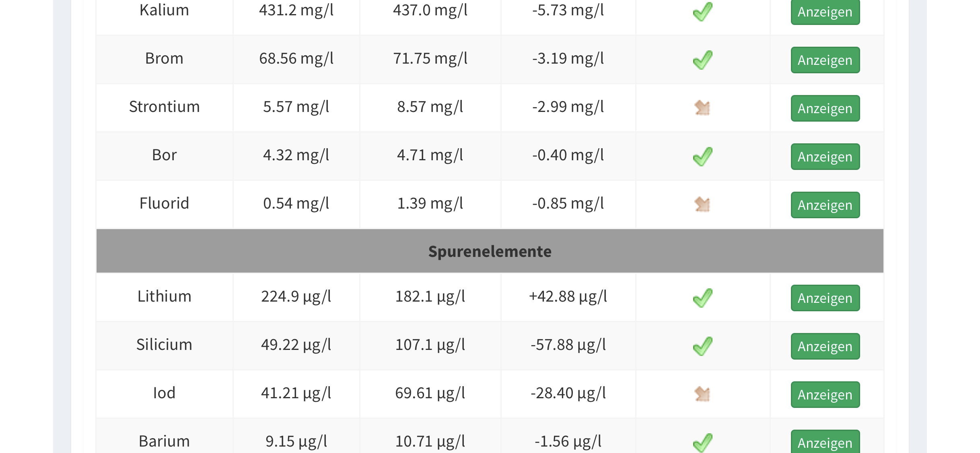Click the arrow status icon for Iod
This screenshot has height=453, width=980.
click(x=702, y=394)
